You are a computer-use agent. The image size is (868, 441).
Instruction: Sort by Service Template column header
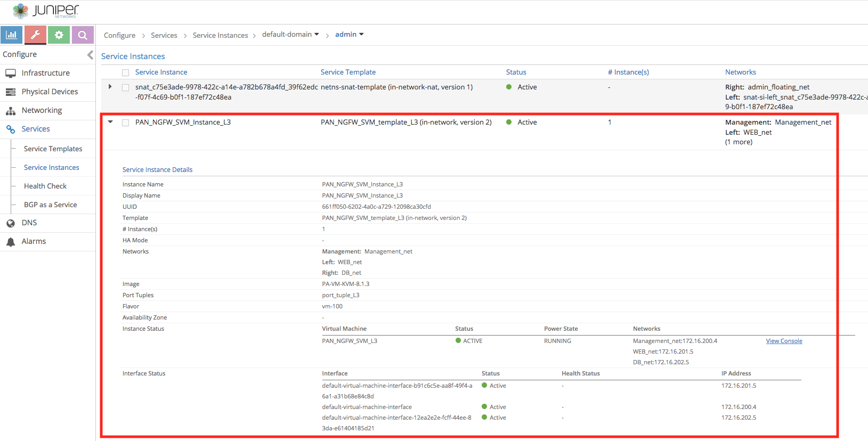point(348,72)
